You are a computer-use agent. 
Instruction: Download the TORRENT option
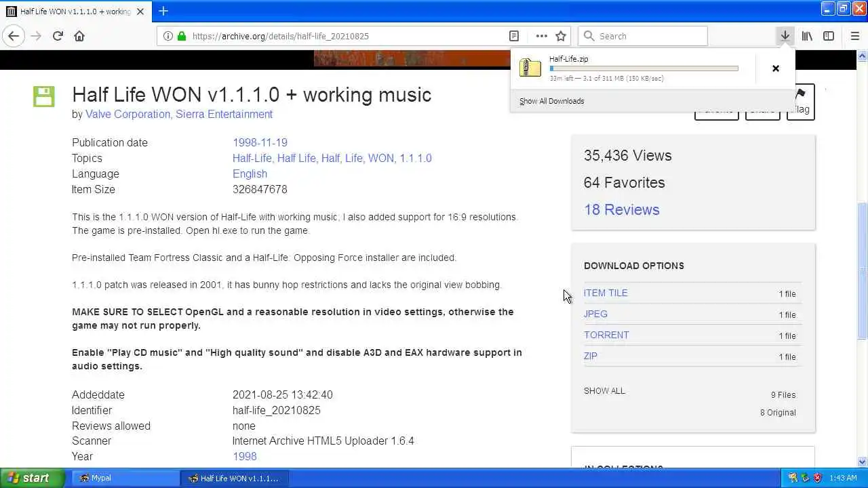[x=606, y=335]
